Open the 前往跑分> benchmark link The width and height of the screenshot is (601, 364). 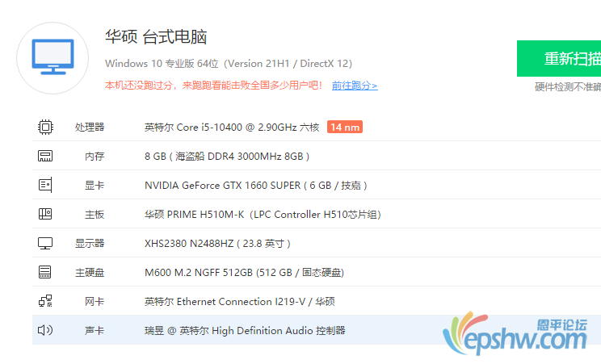(x=355, y=86)
